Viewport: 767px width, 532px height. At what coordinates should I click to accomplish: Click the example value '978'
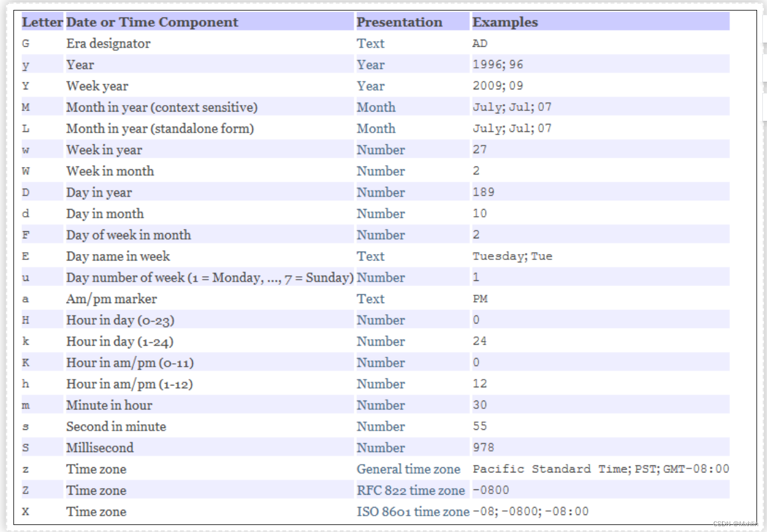tap(483, 448)
